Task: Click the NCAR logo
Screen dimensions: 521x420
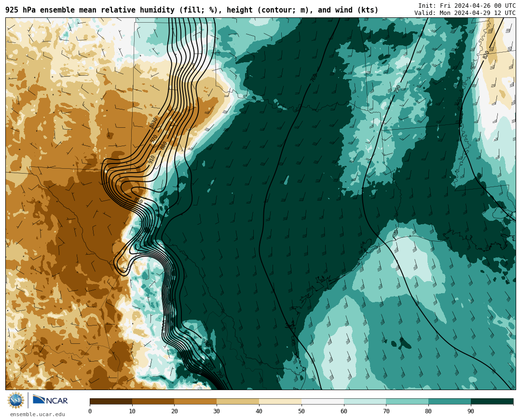Action: pyautogui.click(x=50, y=400)
